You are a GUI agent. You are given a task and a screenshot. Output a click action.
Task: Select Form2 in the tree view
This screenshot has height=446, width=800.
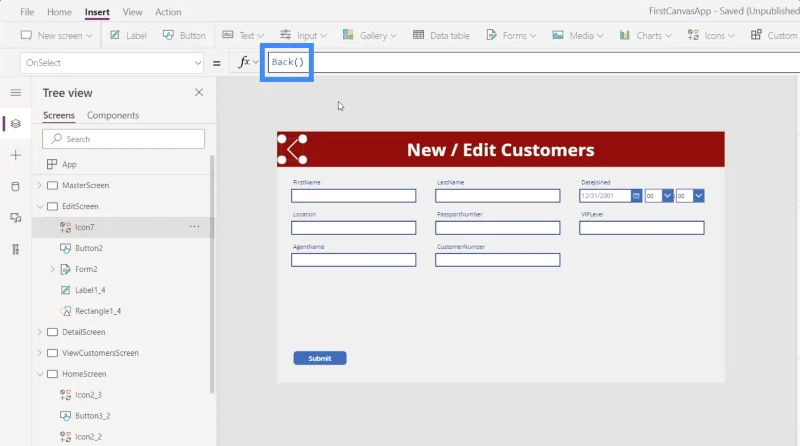coord(86,269)
